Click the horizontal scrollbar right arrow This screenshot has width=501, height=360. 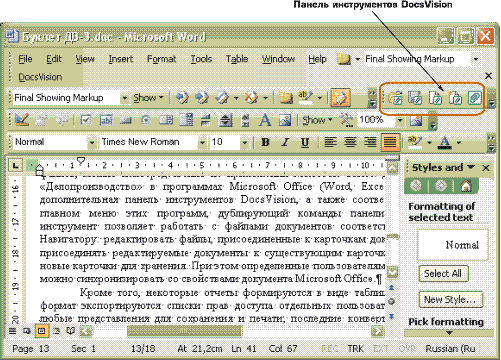pos(378,331)
